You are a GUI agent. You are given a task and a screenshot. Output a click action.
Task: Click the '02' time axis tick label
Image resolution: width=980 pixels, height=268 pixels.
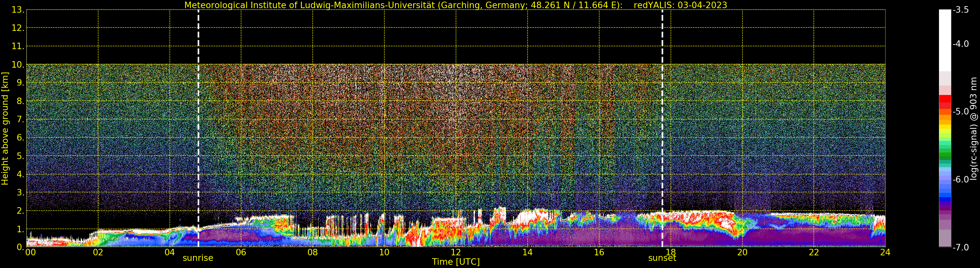click(x=98, y=252)
